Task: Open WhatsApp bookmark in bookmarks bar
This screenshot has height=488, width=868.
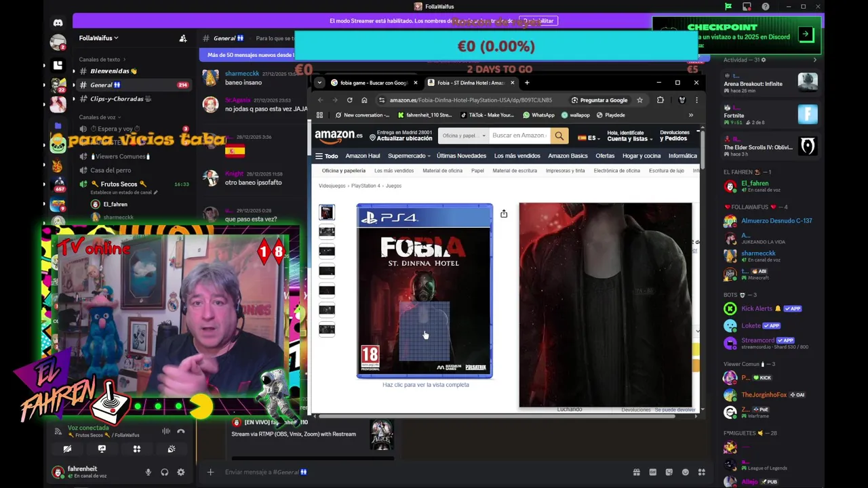Action: pos(538,115)
